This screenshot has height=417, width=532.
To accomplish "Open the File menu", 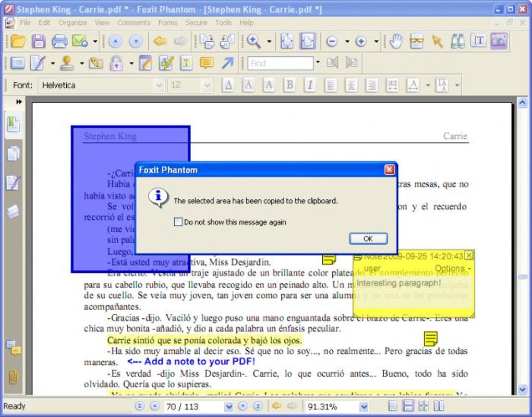I will tap(25, 23).
